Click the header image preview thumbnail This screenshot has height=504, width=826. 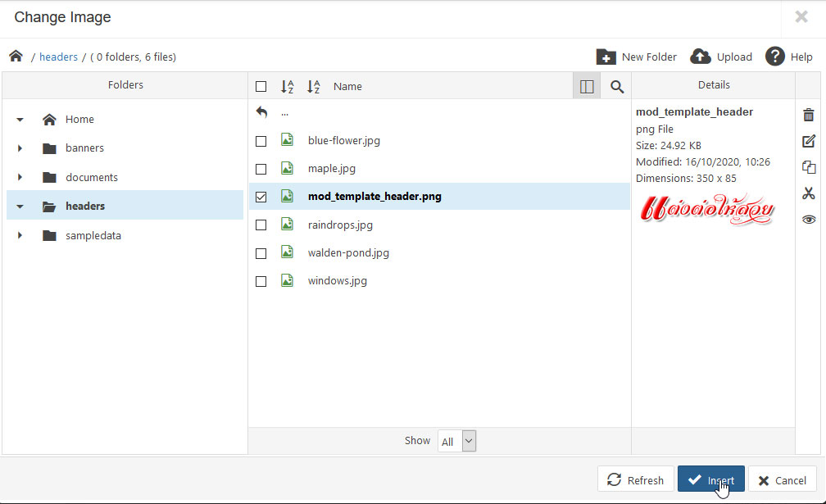(707, 210)
